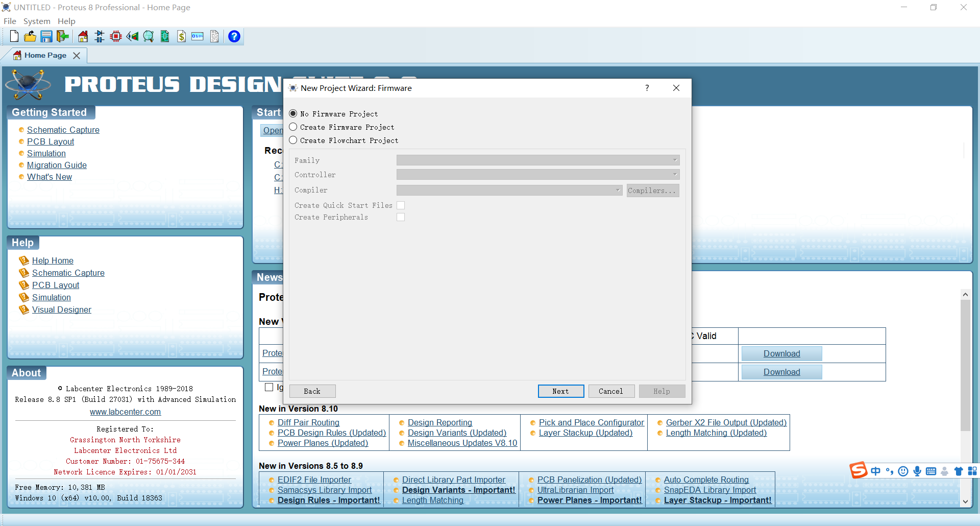Open the System menu
Image resolution: width=980 pixels, height=526 pixels.
(x=37, y=21)
